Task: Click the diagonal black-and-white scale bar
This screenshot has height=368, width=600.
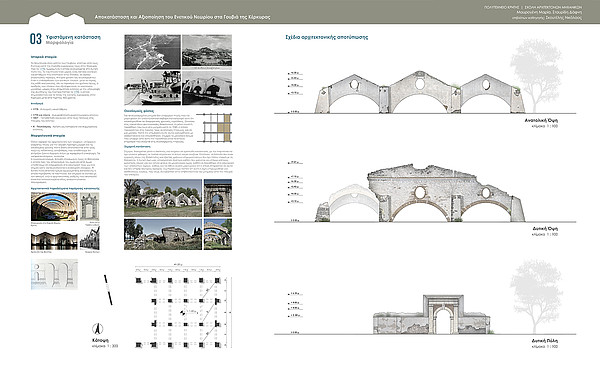Action: click(x=108, y=290)
